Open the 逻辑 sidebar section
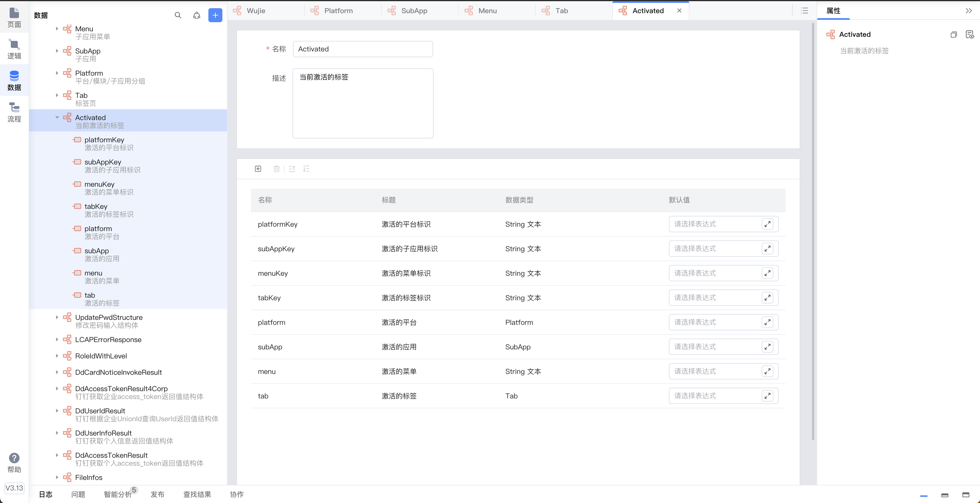This screenshot has height=503, width=980. point(14,49)
